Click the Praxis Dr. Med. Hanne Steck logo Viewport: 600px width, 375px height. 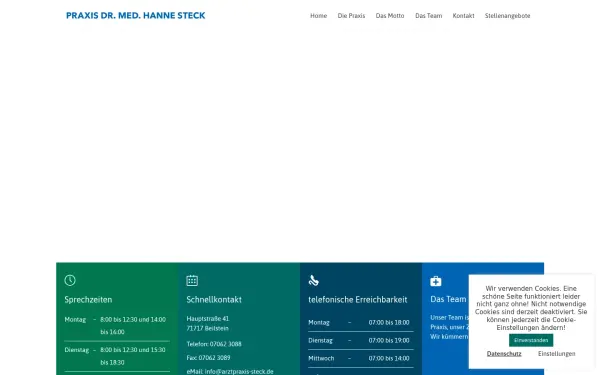coord(135,16)
